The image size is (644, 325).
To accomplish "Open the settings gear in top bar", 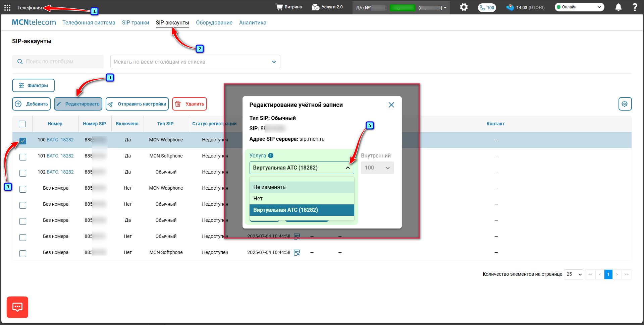I will click(x=464, y=7).
